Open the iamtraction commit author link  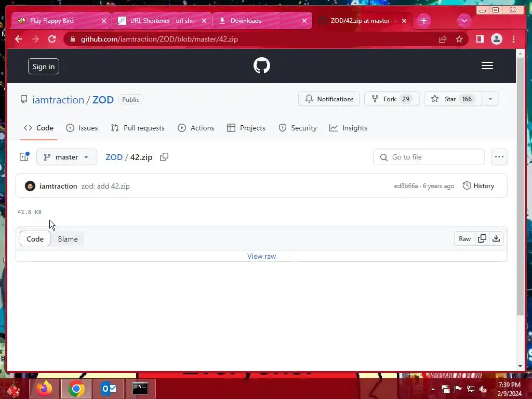pos(58,187)
